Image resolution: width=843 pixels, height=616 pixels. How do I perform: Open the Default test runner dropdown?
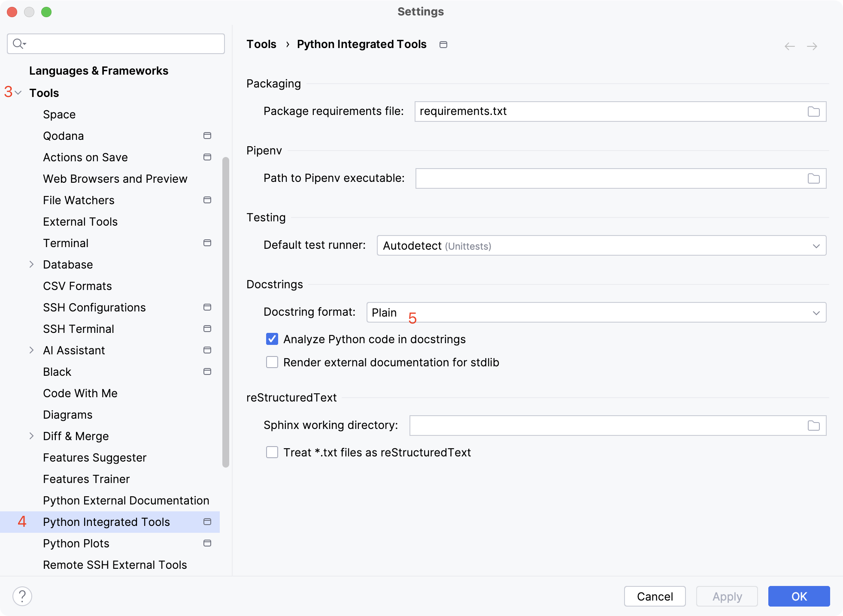(x=601, y=245)
